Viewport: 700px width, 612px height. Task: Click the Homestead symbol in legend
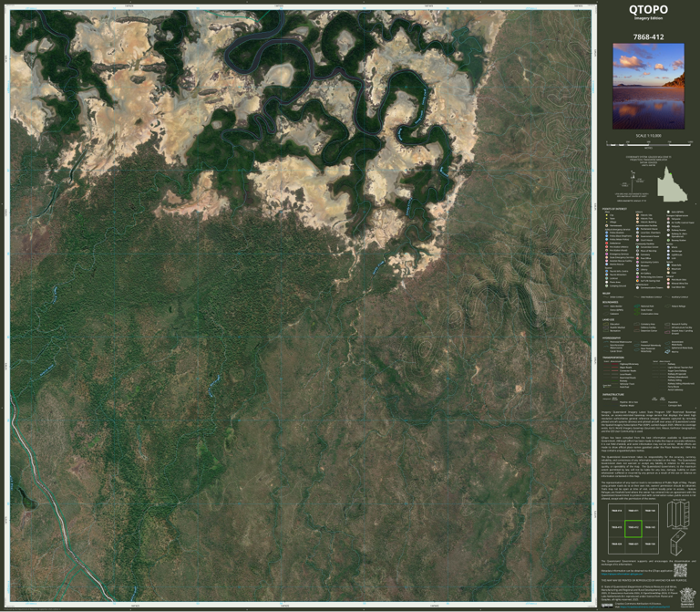(607, 225)
